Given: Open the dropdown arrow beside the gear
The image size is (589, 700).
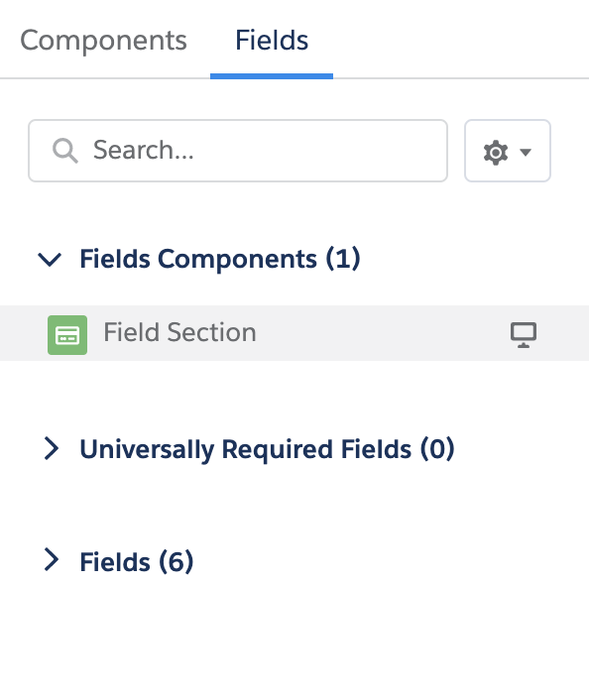Looking at the screenshot, I should 526,153.
